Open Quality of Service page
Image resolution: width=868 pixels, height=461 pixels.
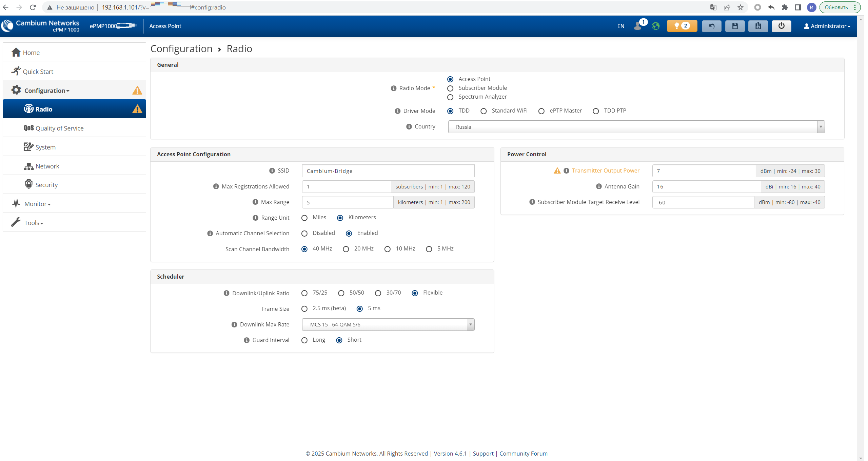point(59,128)
